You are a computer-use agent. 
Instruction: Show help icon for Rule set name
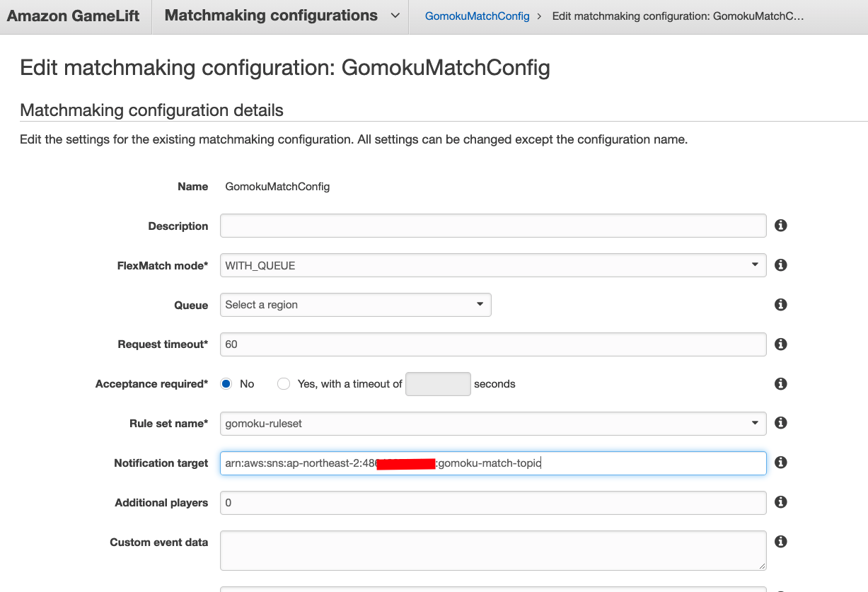coord(781,423)
